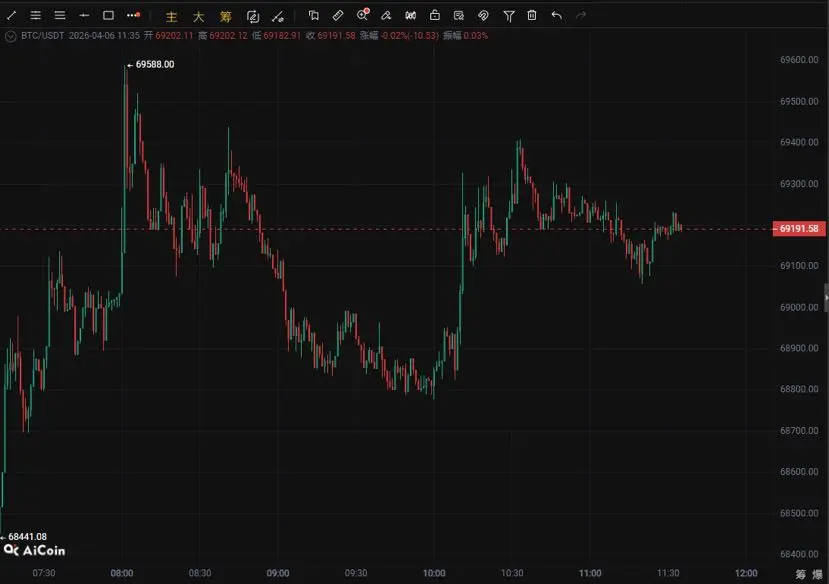Toggle the 主 indicator button
829x584 pixels.
click(171, 17)
